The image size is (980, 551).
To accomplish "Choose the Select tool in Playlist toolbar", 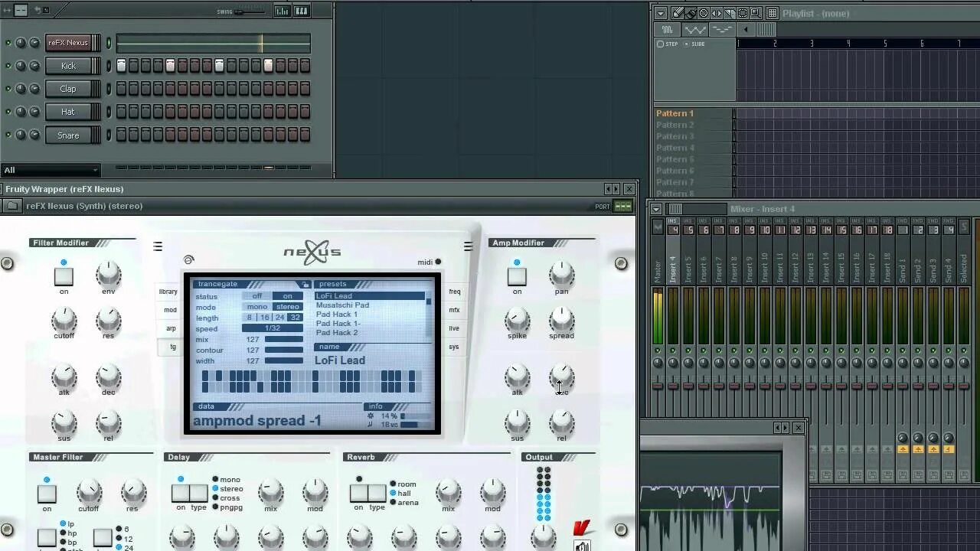I will pos(743,13).
